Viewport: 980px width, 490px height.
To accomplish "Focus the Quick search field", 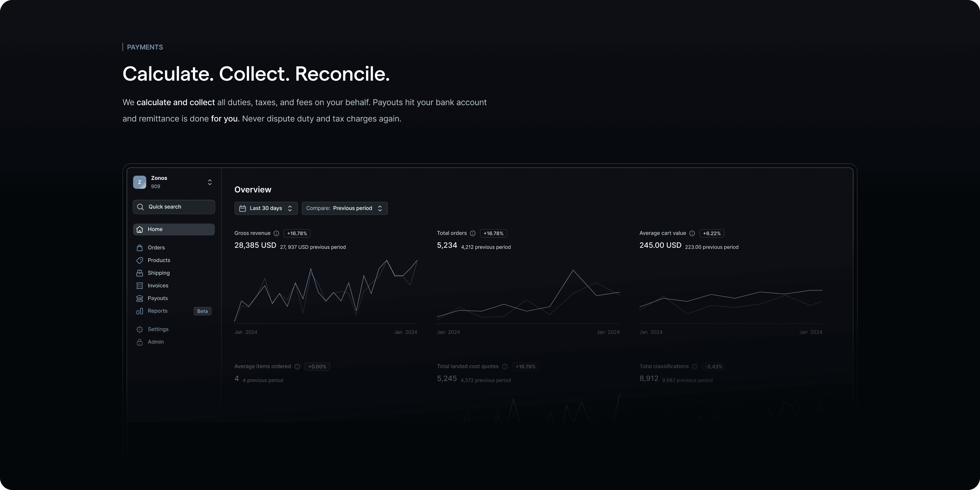I will point(174,207).
